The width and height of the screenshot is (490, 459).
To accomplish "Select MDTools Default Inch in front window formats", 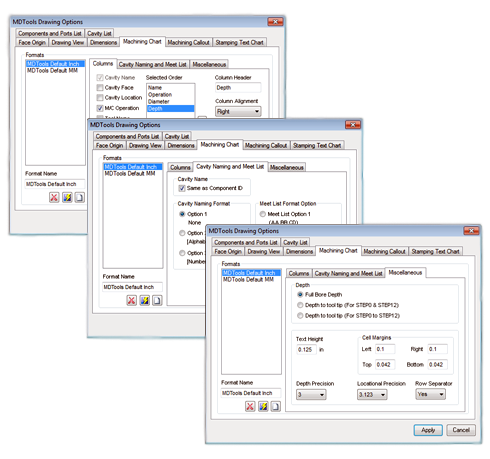I will 251,273.
